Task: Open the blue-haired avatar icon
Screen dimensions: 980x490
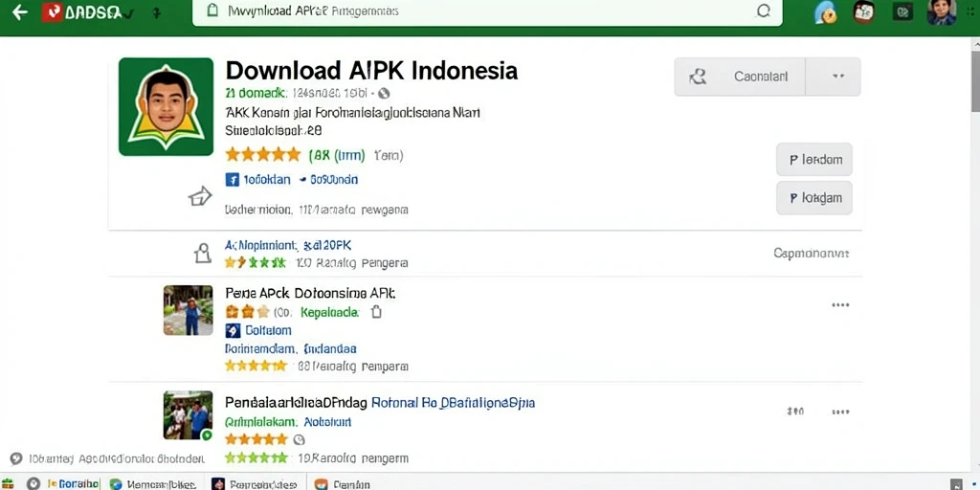Action: (x=827, y=11)
